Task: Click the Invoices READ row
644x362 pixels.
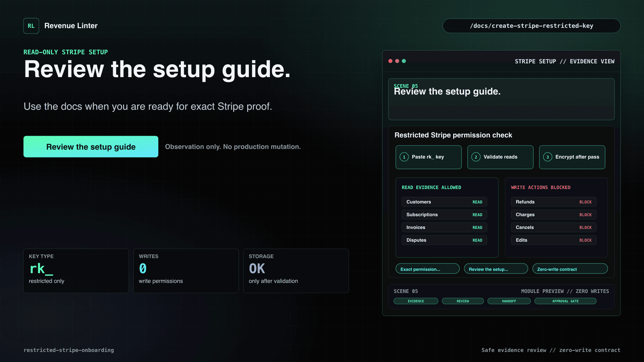Action: click(444, 227)
